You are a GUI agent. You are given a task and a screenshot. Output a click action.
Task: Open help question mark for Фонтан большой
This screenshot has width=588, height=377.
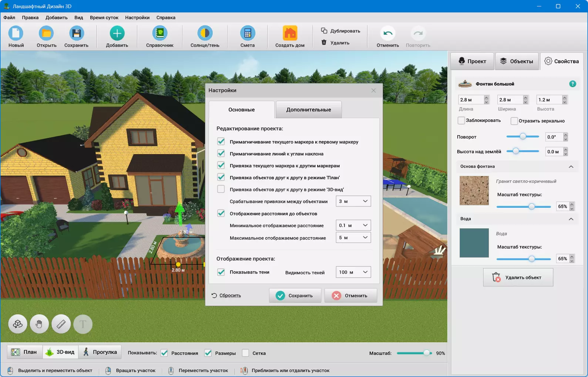point(572,84)
